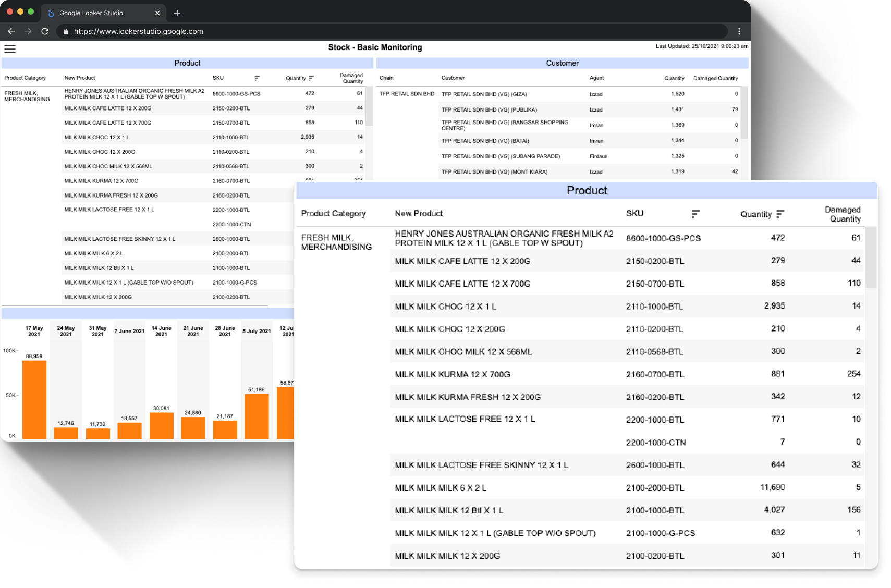891x588 pixels.
Task: Click the site lock icon in address bar
Action: click(x=66, y=31)
